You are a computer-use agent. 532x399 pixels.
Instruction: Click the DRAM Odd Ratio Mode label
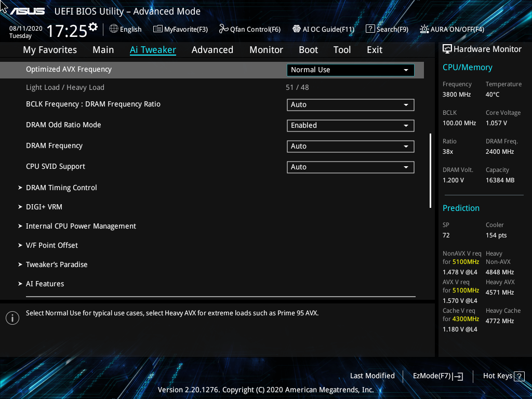pos(63,125)
